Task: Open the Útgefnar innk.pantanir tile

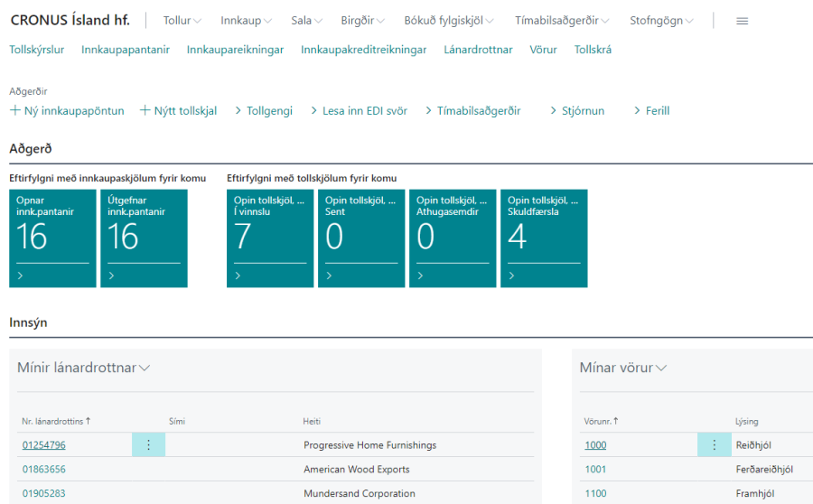Action: click(x=144, y=238)
